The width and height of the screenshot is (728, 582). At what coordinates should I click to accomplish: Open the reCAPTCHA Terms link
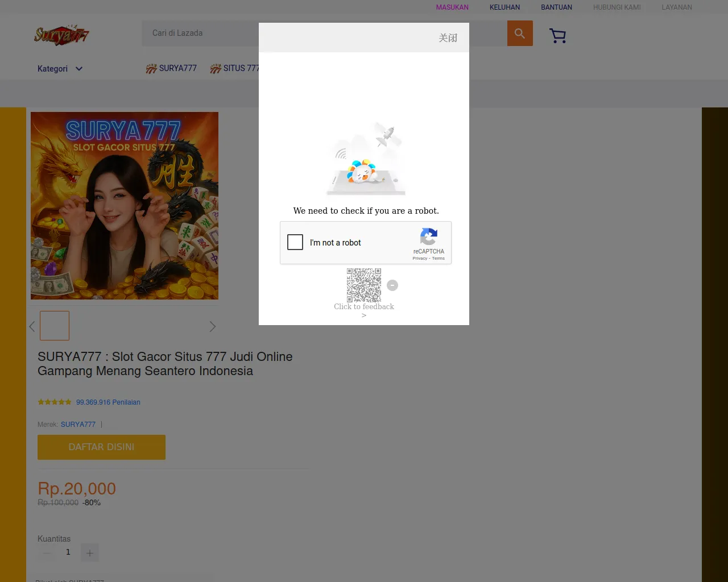(438, 259)
